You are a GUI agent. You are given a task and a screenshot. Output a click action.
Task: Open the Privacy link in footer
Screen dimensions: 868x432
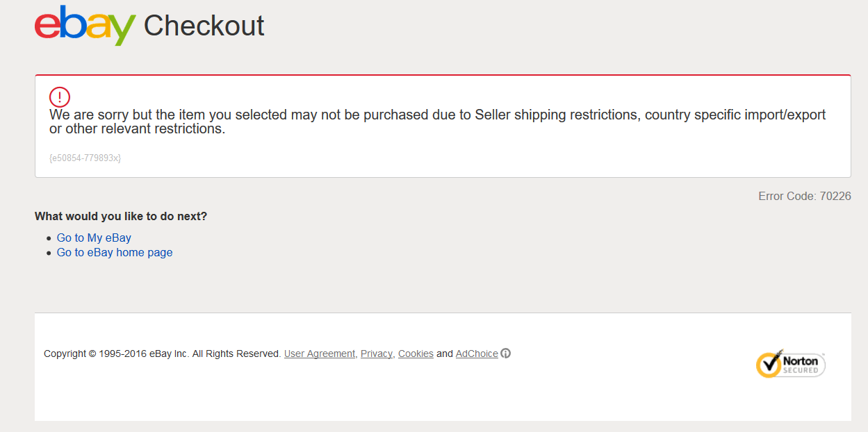tap(376, 354)
